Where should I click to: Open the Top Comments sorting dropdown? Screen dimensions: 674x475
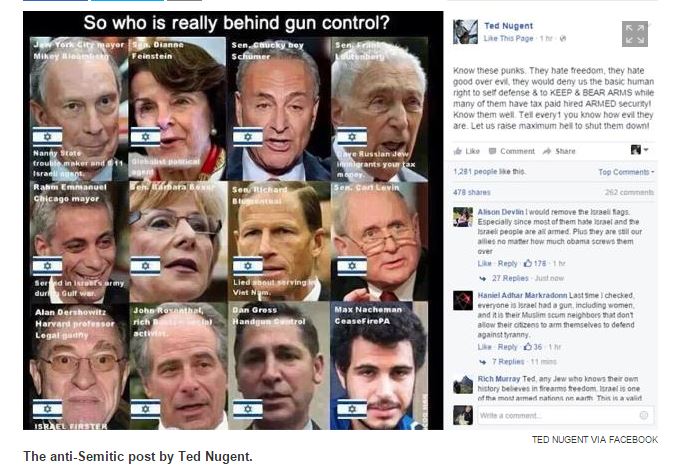tap(626, 172)
